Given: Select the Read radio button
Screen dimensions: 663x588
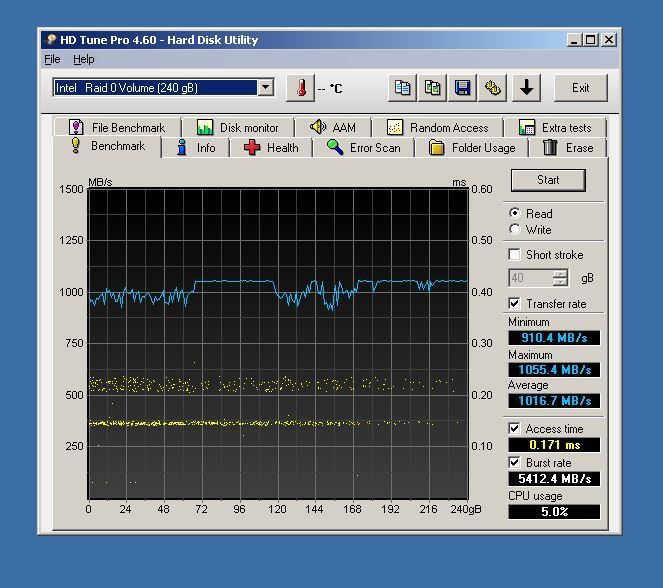Looking at the screenshot, I should point(515,213).
